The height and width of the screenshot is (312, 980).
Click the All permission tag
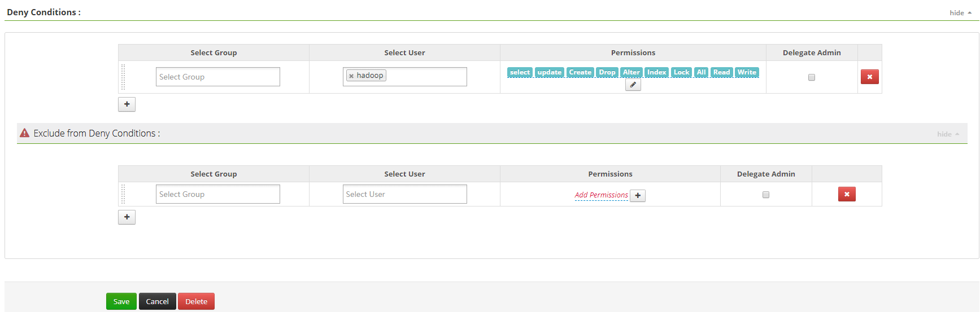(x=702, y=72)
